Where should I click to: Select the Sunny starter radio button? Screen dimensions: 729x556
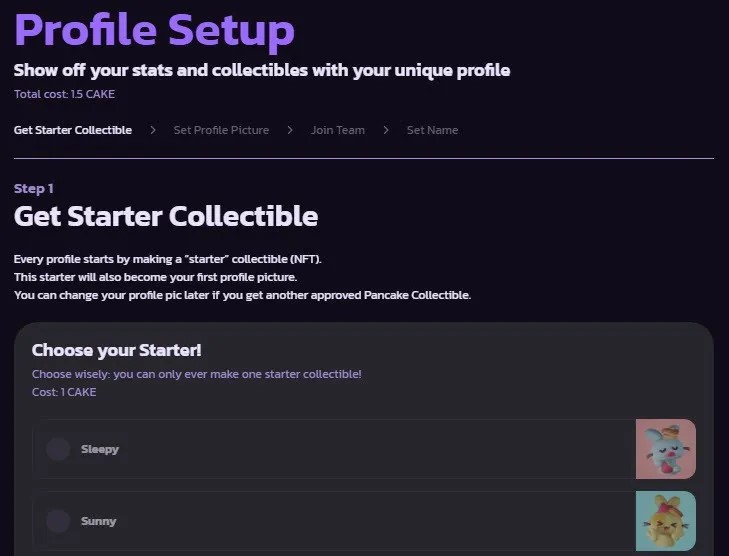coord(58,521)
